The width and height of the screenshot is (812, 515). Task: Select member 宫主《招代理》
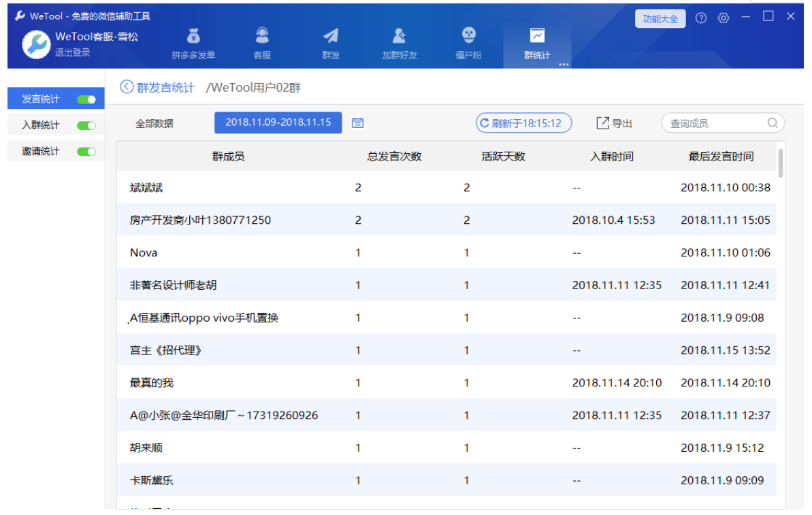(x=446, y=350)
